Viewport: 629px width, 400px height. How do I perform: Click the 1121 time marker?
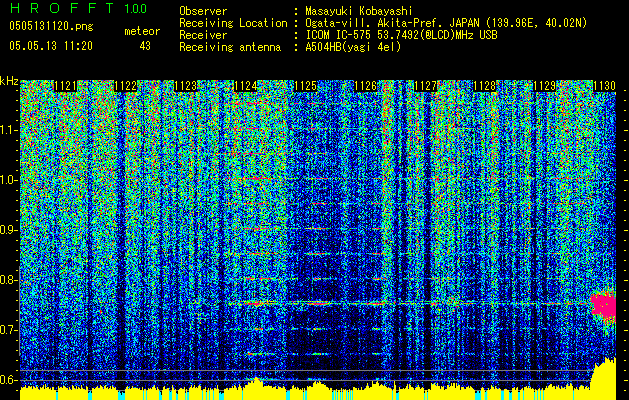pyautogui.click(x=65, y=86)
